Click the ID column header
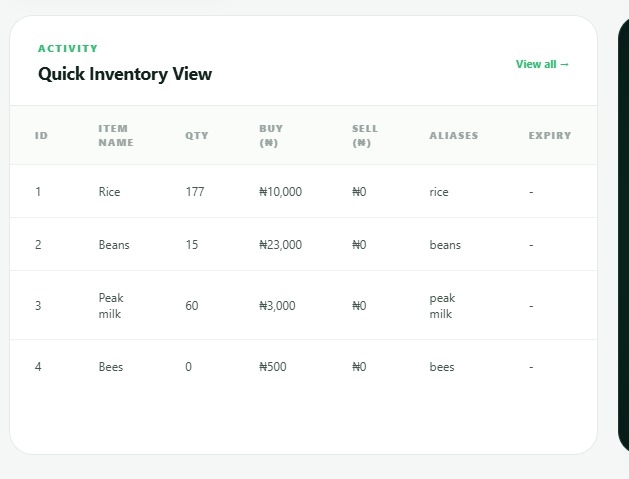This screenshot has width=629, height=479. 41,136
